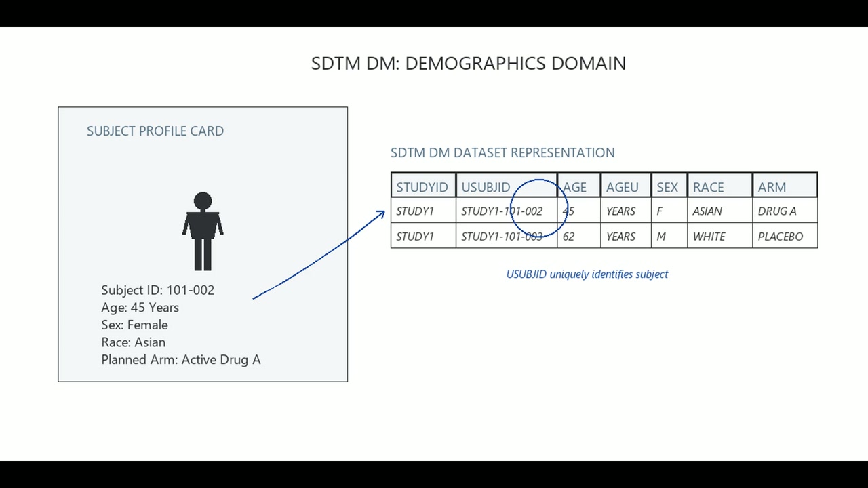Select the caption "USUBJID uniquely identifies subject"
This screenshot has width=868, height=488.
tap(587, 274)
